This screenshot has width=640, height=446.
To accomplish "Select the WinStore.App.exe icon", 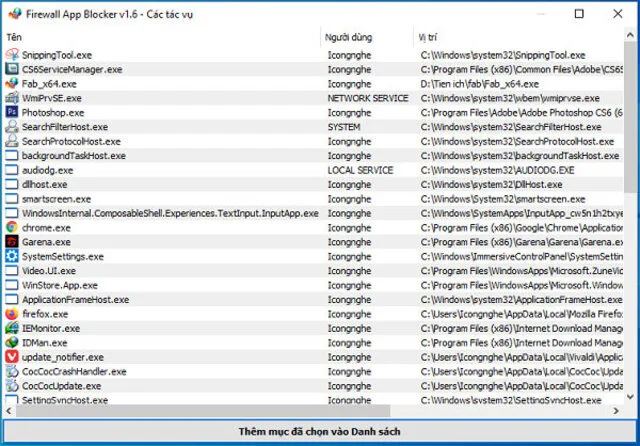I will (x=12, y=285).
